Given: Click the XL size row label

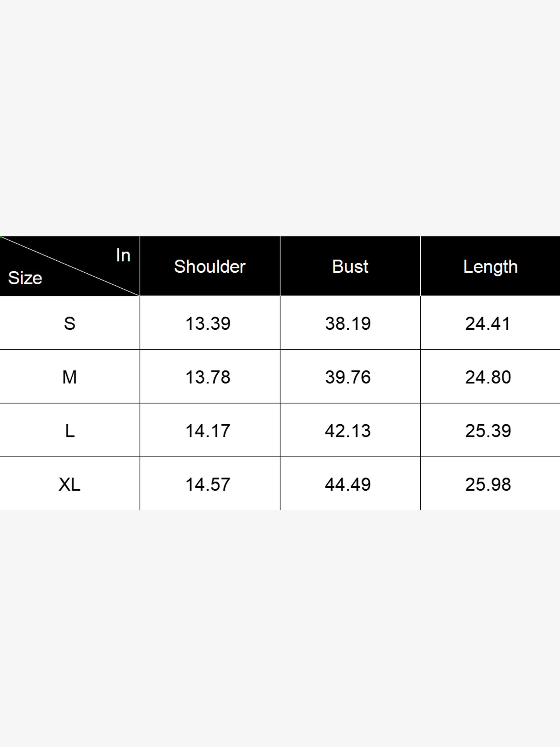Looking at the screenshot, I should 70,484.
